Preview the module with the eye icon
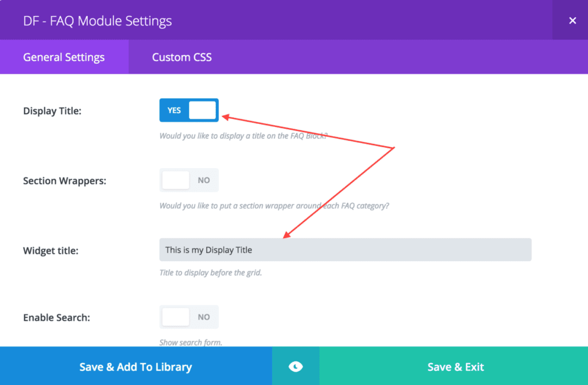The height and width of the screenshot is (385, 588). tap(296, 367)
